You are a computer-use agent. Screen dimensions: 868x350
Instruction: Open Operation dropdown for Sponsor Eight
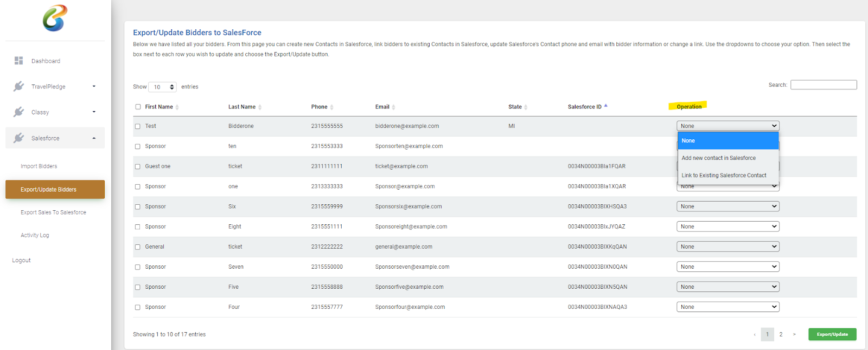click(727, 226)
